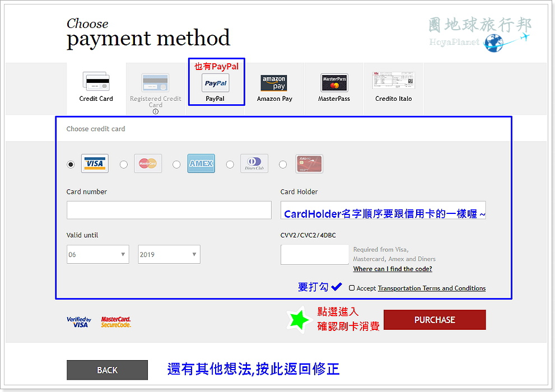Click the 'Valid until' label
Viewport: 555px width, 392px height.
tap(82, 235)
